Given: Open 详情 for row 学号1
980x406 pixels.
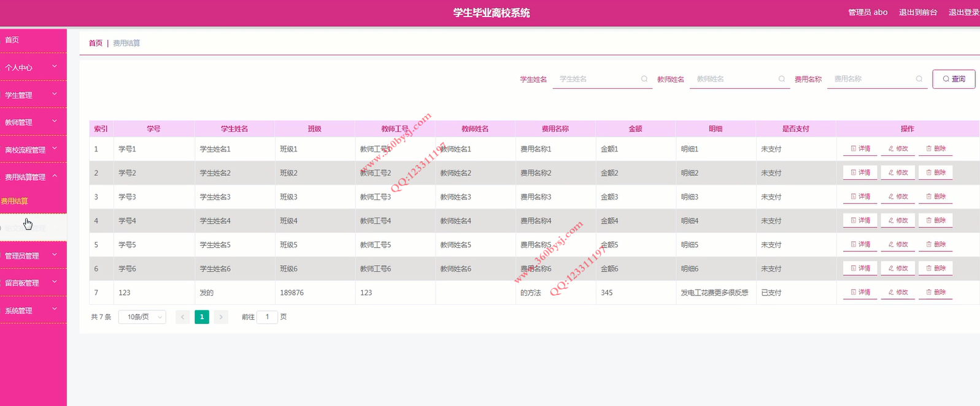Looking at the screenshot, I should click(860, 149).
